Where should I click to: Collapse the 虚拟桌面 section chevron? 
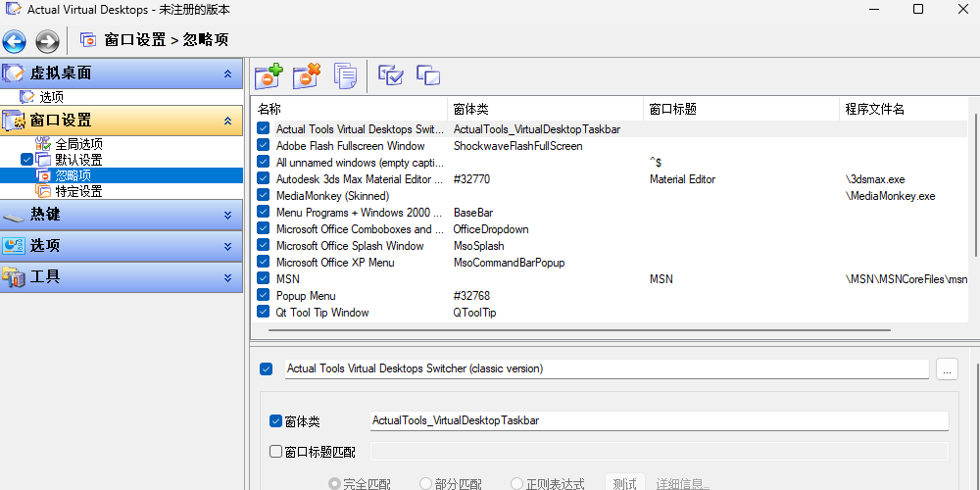228,73
